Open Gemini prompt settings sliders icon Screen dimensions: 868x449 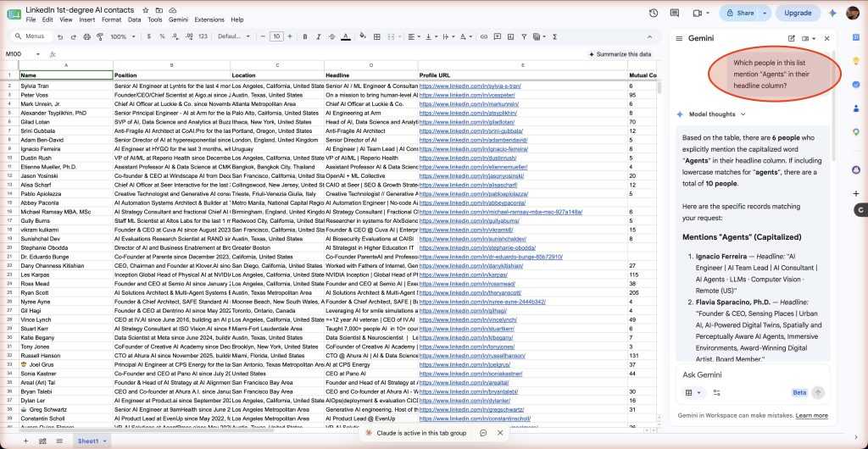(x=717, y=392)
